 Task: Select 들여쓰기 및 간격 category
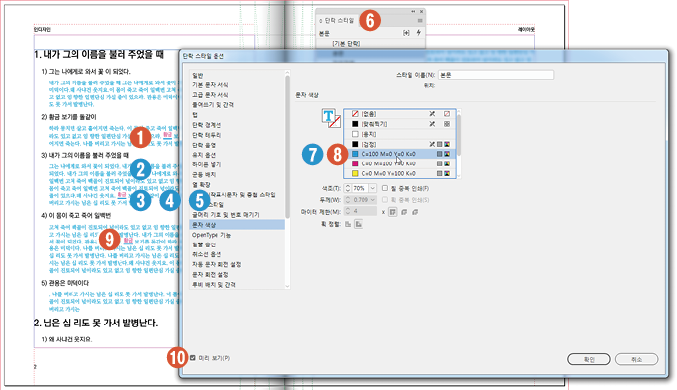tap(213, 105)
